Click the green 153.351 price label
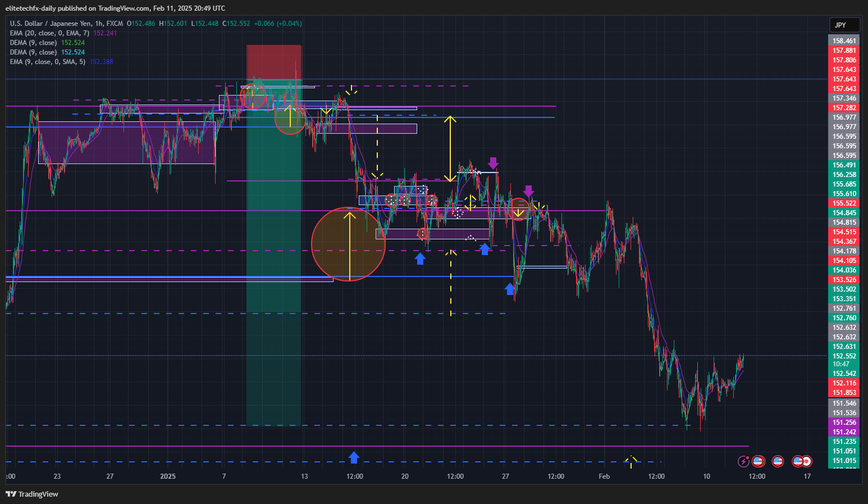The height and width of the screenshot is (504, 868). (844, 299)
